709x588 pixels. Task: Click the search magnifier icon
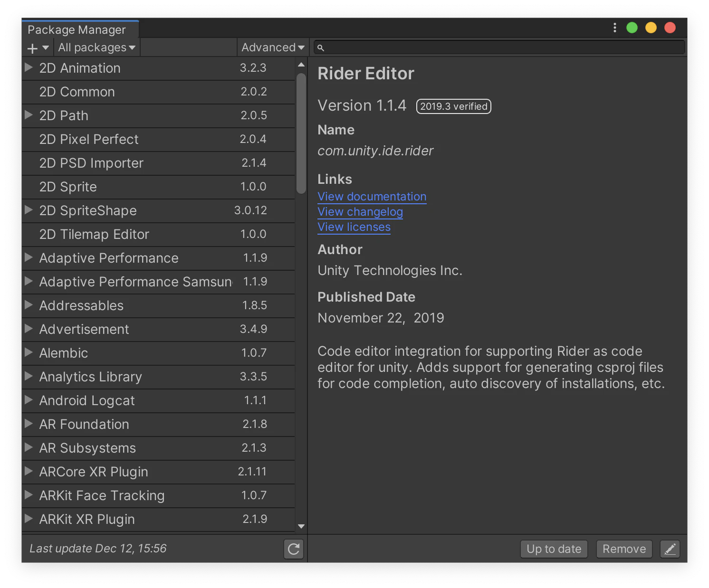pos(321,47)
